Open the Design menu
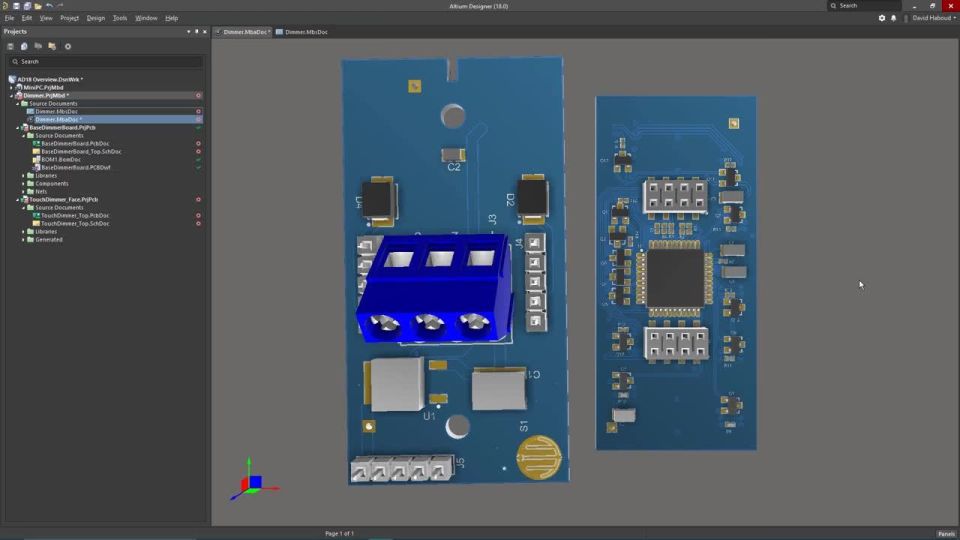 coord(96,18)
